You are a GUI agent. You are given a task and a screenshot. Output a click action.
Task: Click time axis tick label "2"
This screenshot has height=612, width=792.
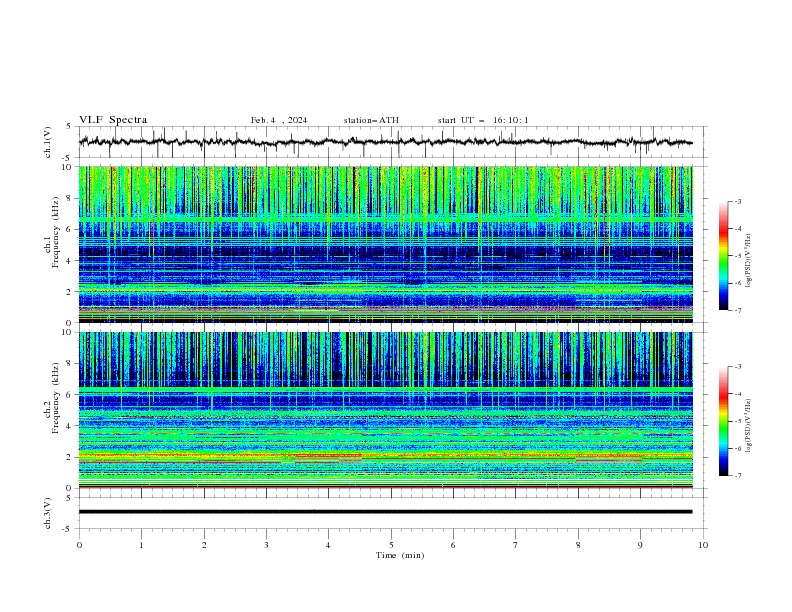click(x=204, y=545)
